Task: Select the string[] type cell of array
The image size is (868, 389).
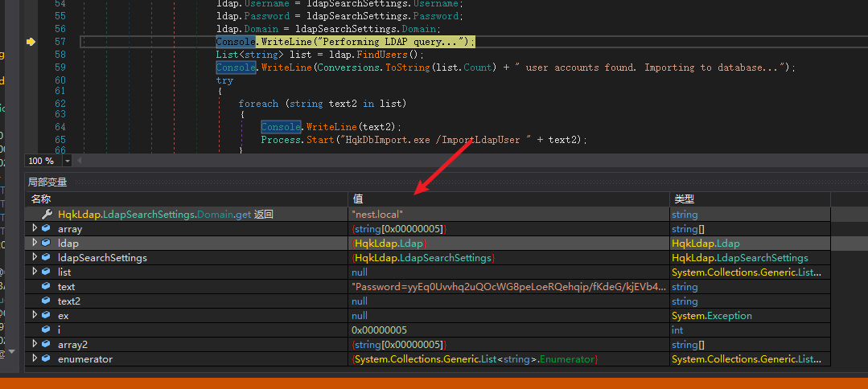Action: coord(750,228)
